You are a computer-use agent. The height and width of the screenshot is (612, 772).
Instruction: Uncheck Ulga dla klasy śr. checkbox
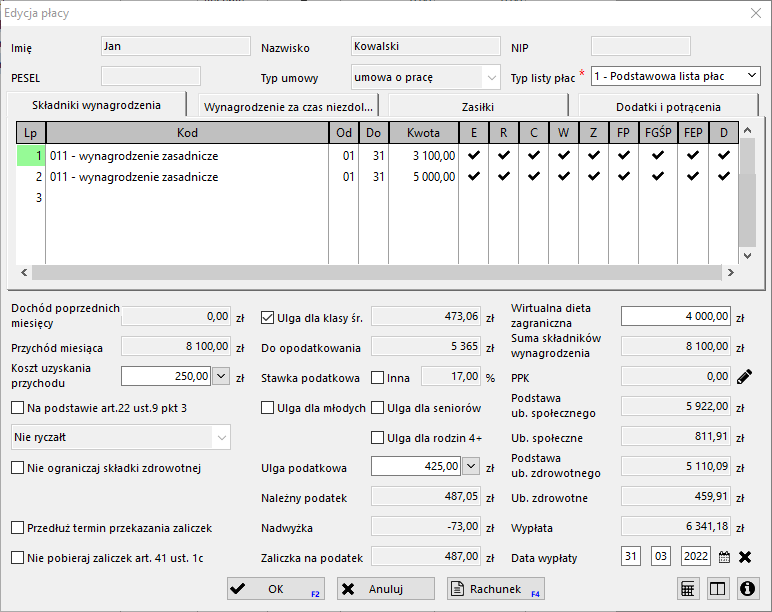coord(267,319)
